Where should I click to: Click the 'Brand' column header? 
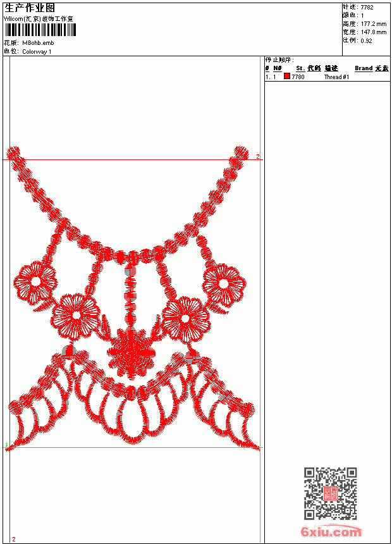point(364,68)
